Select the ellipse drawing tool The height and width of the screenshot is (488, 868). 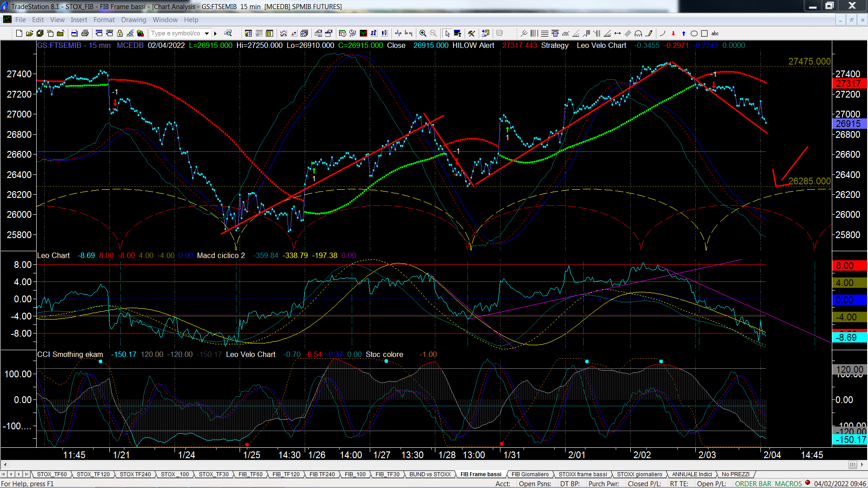pos(694,33)
